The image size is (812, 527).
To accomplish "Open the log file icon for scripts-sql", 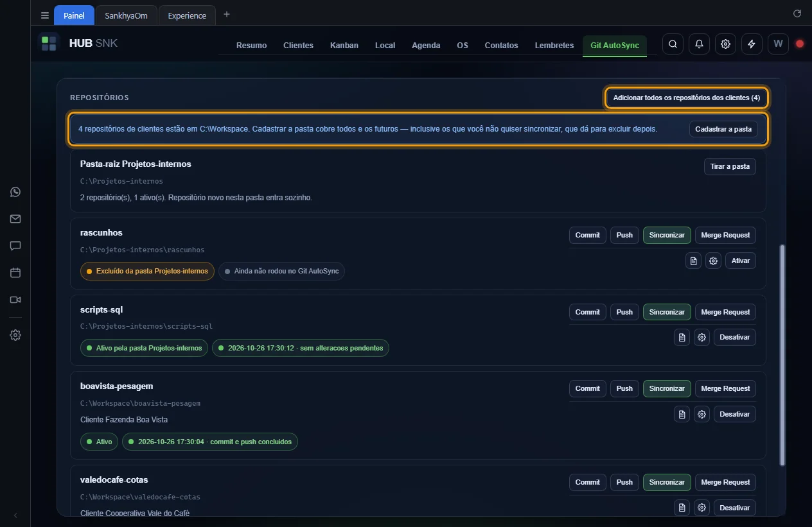I will 682,337.
